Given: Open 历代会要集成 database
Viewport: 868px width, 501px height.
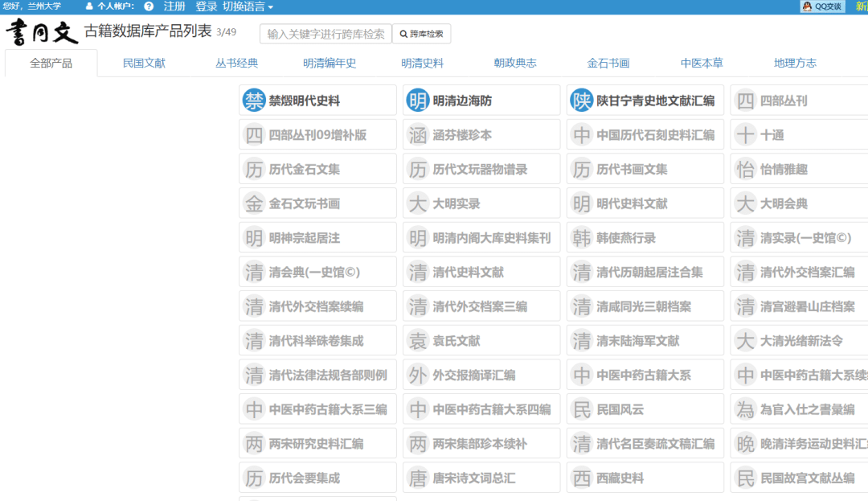Looking at the screenshot, I should point(317,478).
